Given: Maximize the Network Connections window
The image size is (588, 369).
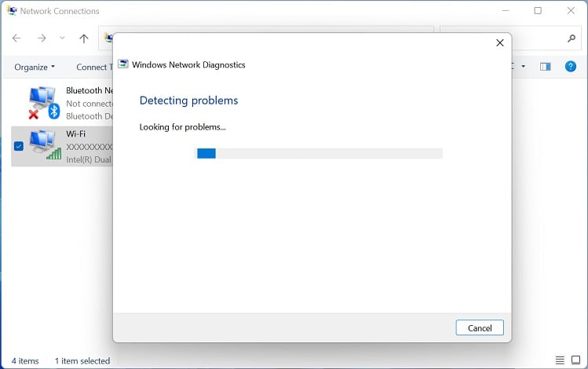Looking at the screenshot, I should [x=538, y=10].
